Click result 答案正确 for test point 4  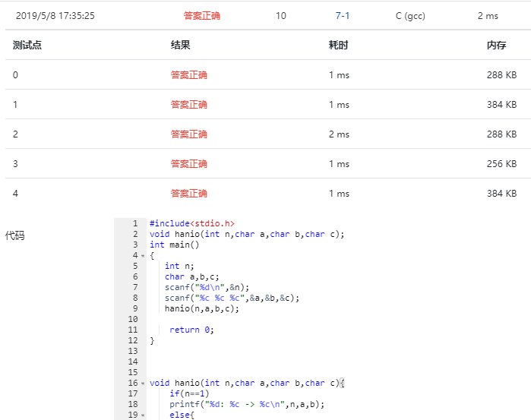189,194
